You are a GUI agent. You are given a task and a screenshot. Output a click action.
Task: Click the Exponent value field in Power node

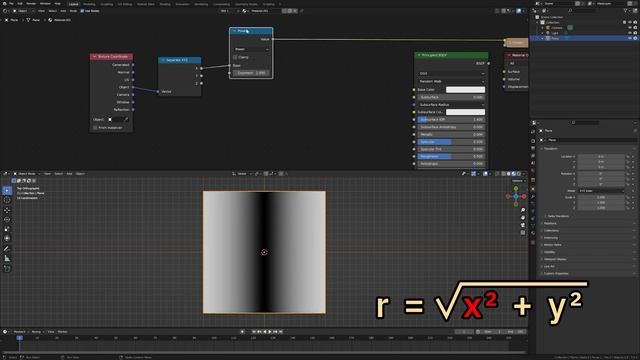[x=251, y=73]
